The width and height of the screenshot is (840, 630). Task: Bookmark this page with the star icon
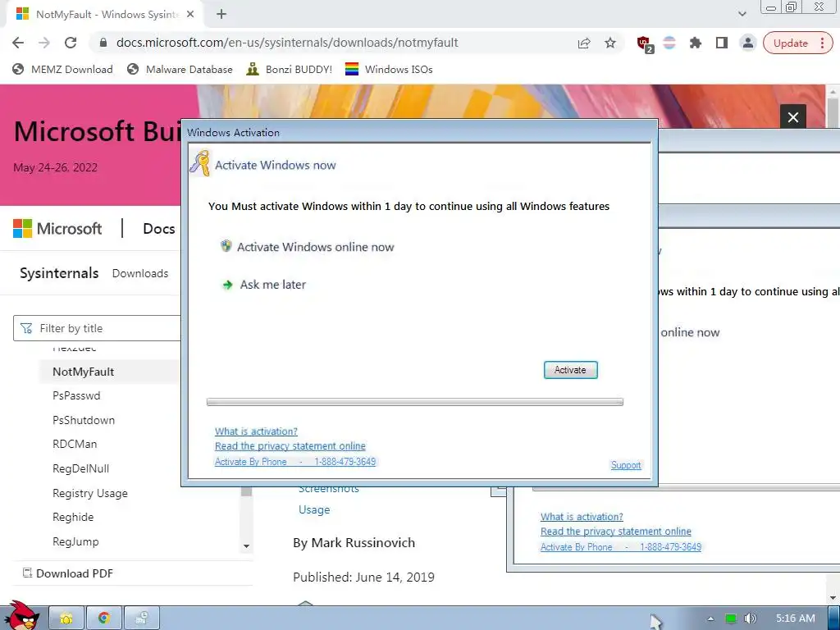pyautogui.click(x=610, y=43)
